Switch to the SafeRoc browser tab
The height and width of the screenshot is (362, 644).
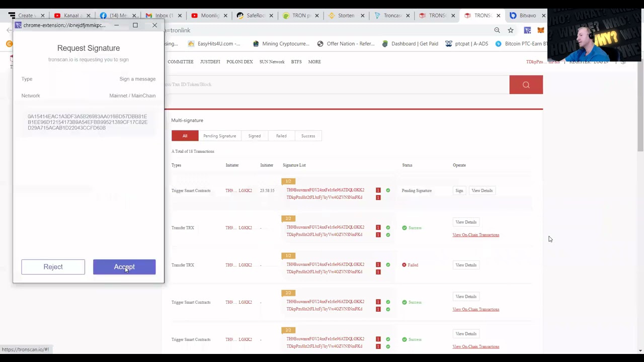tap(255, 16)
